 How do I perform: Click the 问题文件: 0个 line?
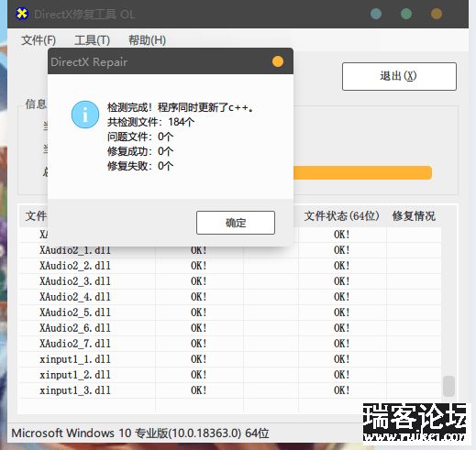pyautogui.click(x=140, y=137)
